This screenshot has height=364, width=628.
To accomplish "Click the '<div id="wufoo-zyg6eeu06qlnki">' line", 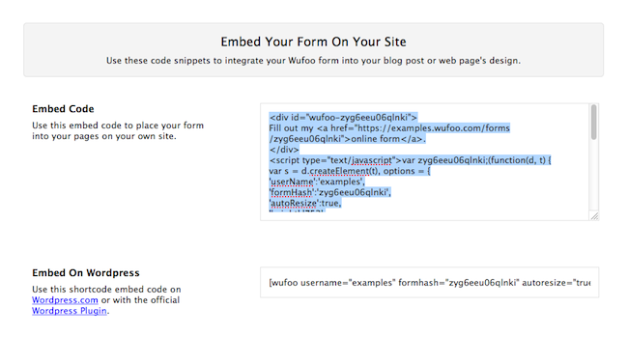I will (343, 118).
